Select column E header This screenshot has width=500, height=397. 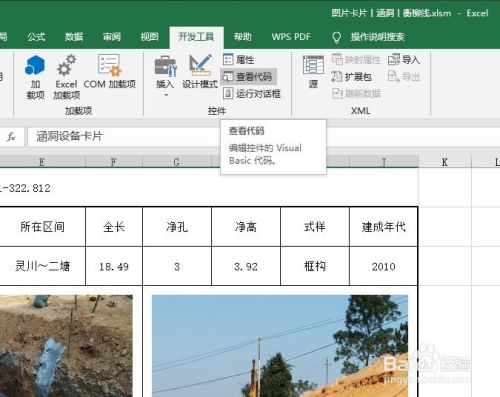pos(42,162)
